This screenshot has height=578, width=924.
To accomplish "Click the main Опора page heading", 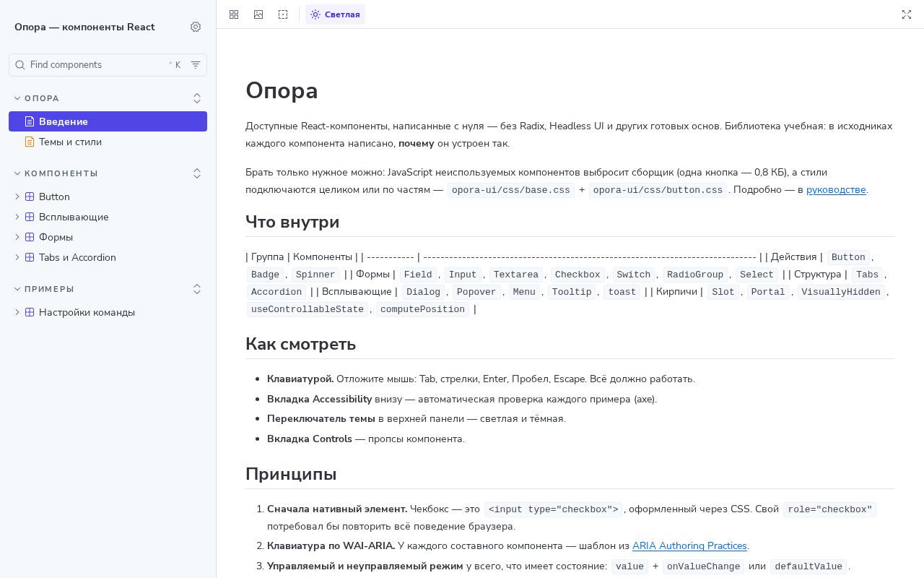I will pos(282,90).
